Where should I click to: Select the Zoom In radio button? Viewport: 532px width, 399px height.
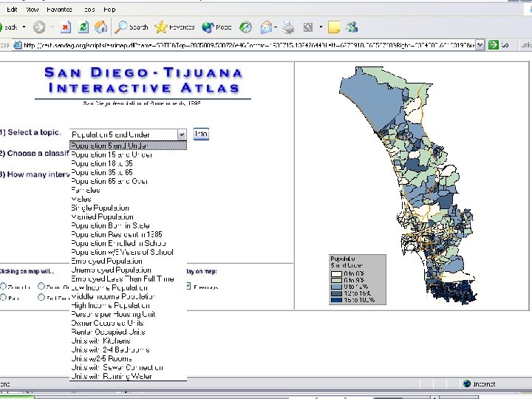(x=4, y=287)
